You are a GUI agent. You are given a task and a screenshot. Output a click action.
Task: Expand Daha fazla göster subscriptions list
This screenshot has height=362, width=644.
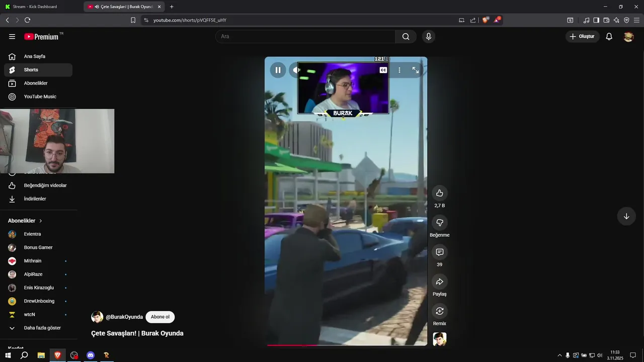[x=38, y=328]
